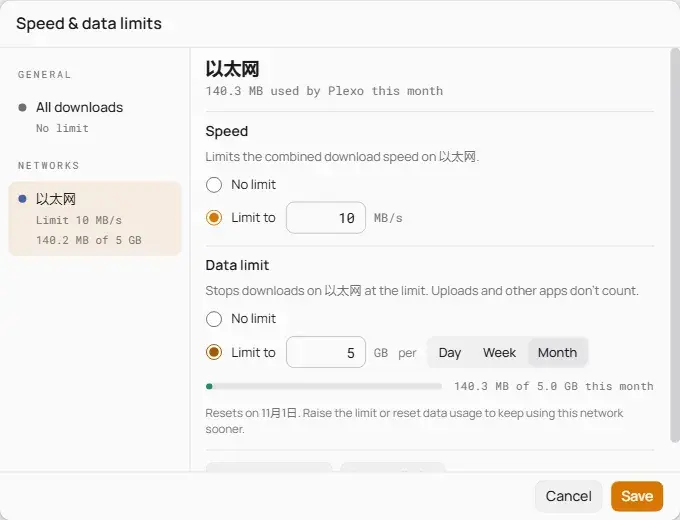
Task: Click 'Speed & data limits' dialog title
Action: (x=89, y=23)
